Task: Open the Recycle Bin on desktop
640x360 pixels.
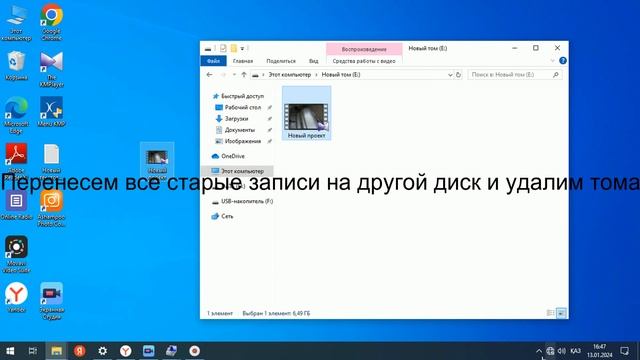Action: coord(16,65)
